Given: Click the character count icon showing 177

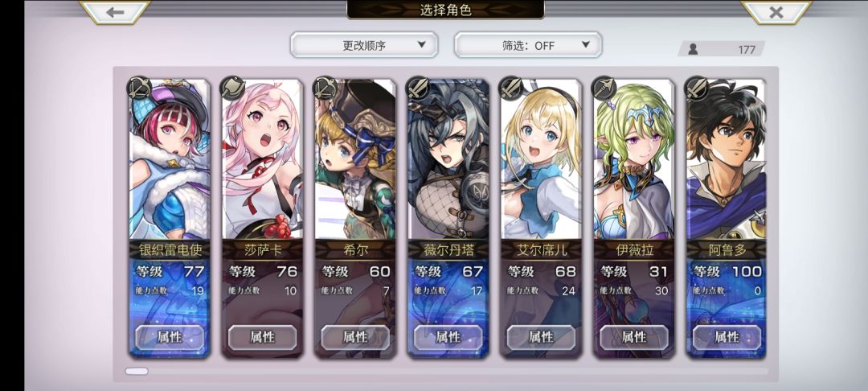Looking at the screenshot, I should [x=693, y=49].
